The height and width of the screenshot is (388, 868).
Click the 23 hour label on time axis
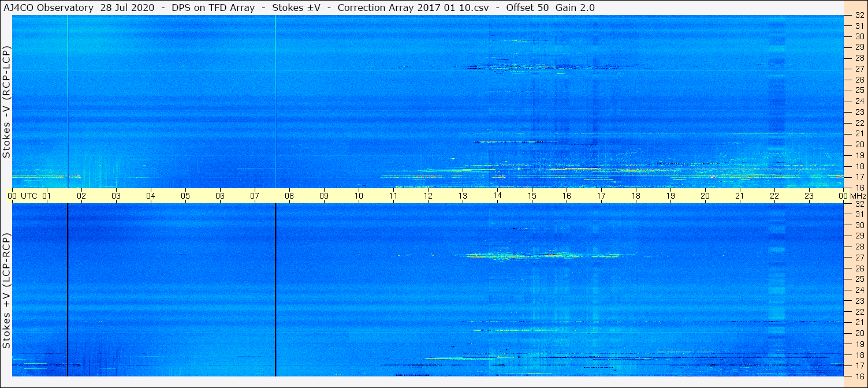pyautogui.click(x=809, y=196)
